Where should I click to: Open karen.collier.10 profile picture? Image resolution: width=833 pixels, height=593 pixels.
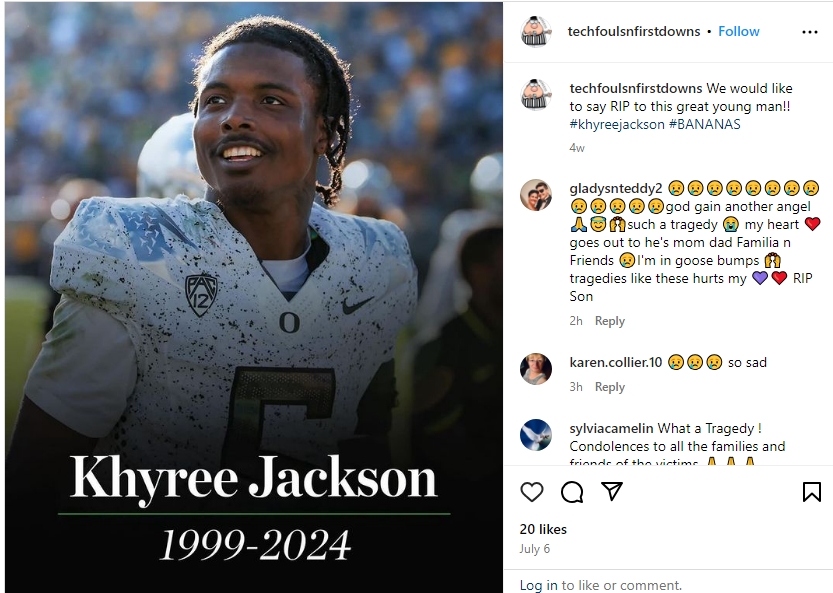click(536, 368)
